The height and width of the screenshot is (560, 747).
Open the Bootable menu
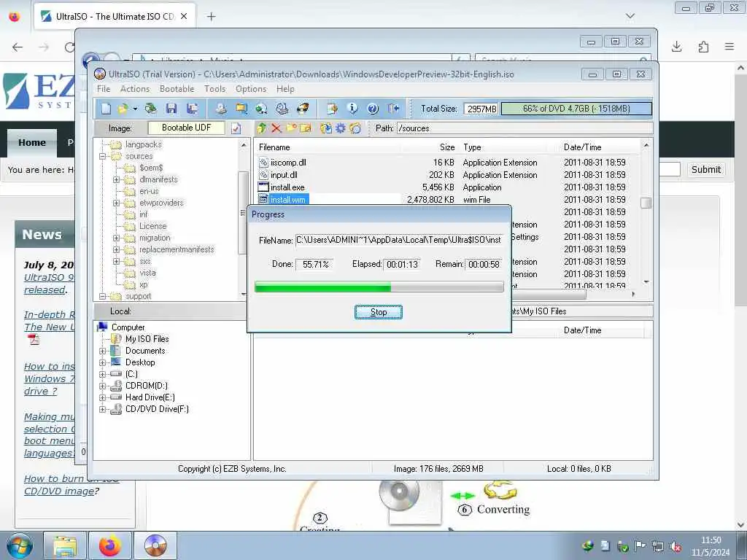click(x=177, y=89)
